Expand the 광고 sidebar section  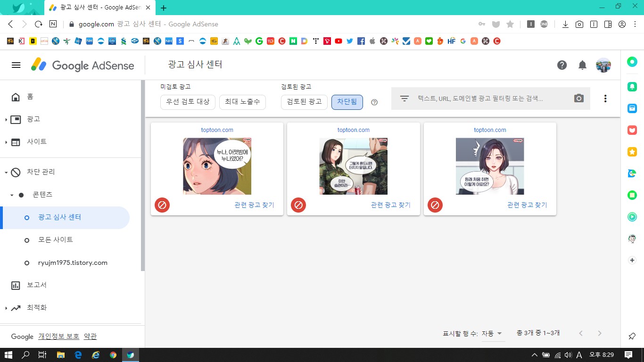6,120
